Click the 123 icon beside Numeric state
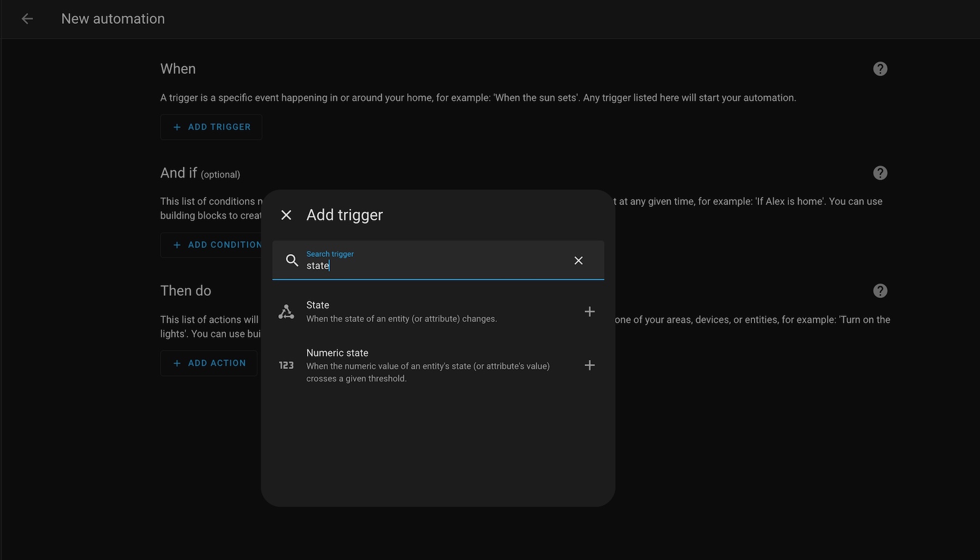 point(286,365)
